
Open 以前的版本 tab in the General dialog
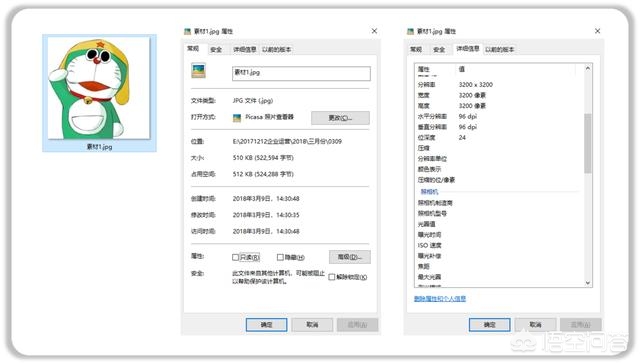click(276, 50)
